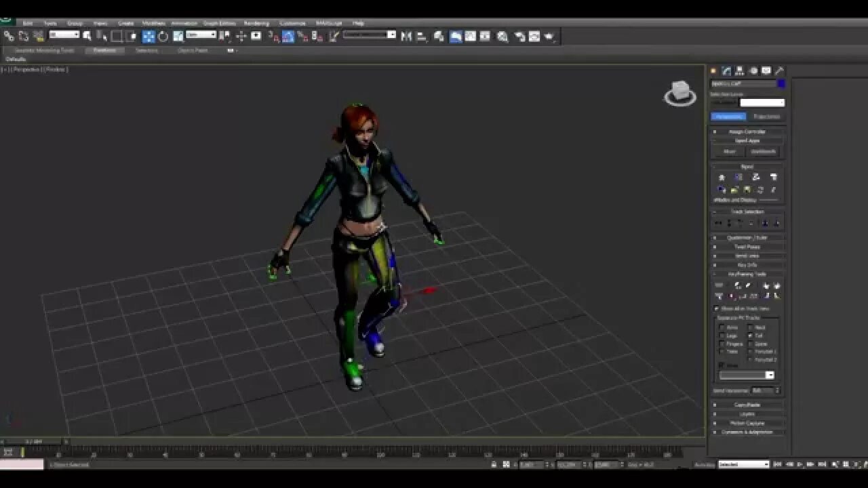
Task: Switch to the Freeform ribbon tab
Action: [x=104, y=50]
